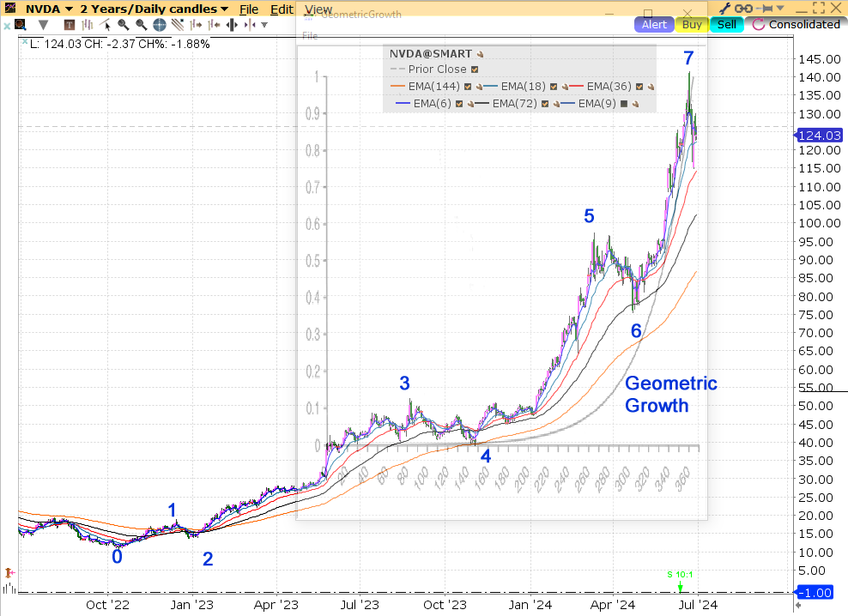Click the scroll arrow at bottom-right corner
The width and height of the screenshot is (848, 616).
(x=797, y=606)
